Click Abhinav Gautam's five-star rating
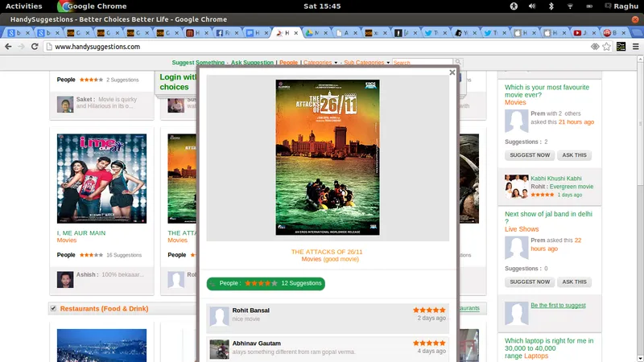Viewport: 644px width, 362px height. pos(429,343)
